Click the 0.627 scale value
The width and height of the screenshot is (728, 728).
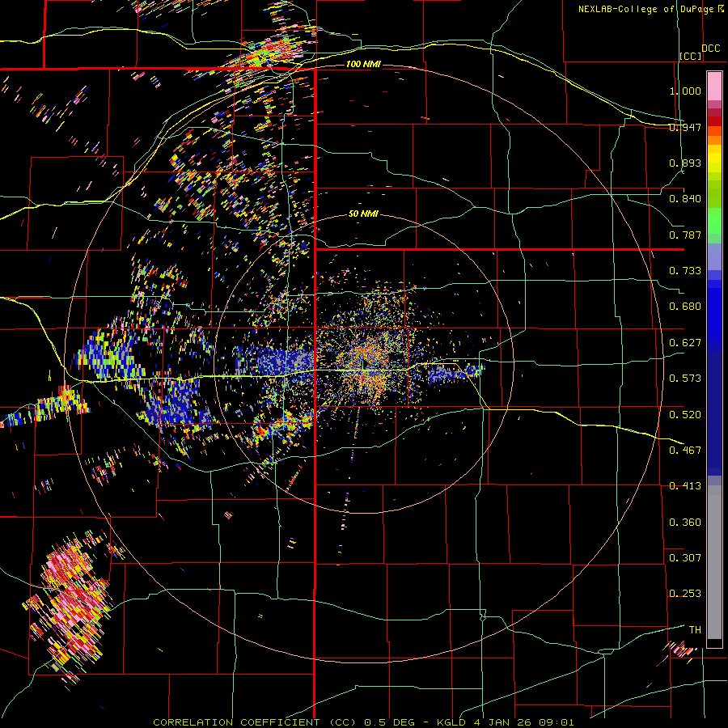(x=685, y=343)
